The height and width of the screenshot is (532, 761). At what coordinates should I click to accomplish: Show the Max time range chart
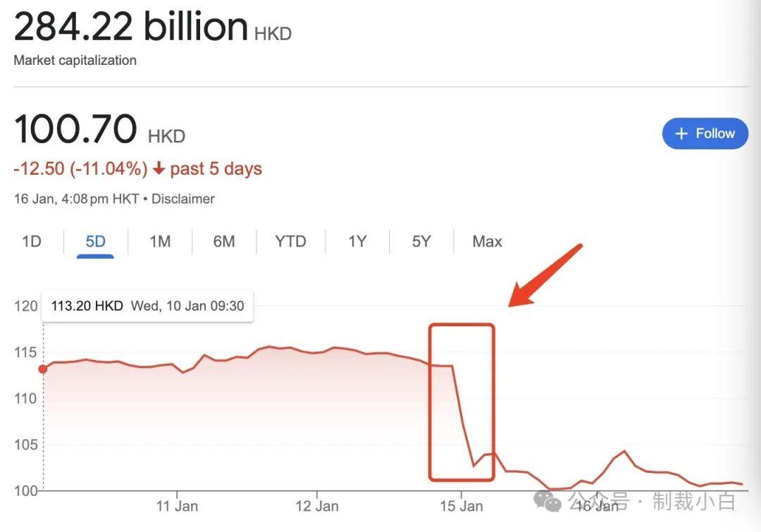click(x=487, y=242)
